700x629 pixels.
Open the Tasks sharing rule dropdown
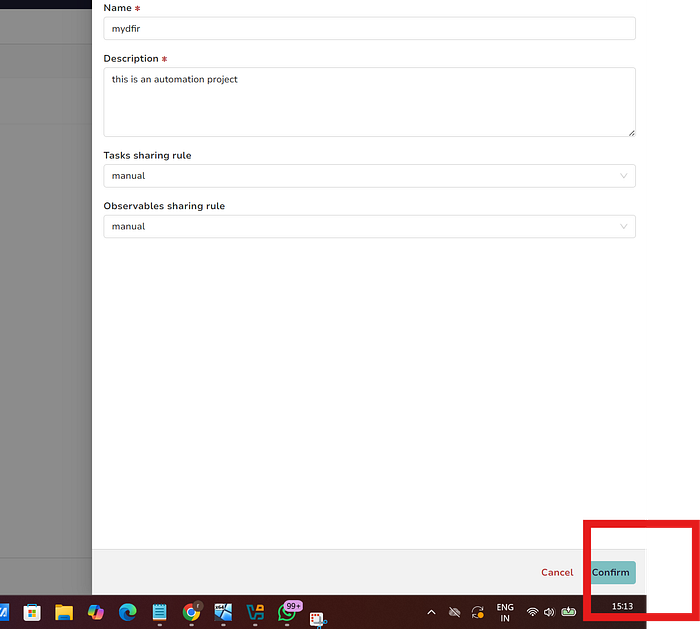tap(369, 176)
